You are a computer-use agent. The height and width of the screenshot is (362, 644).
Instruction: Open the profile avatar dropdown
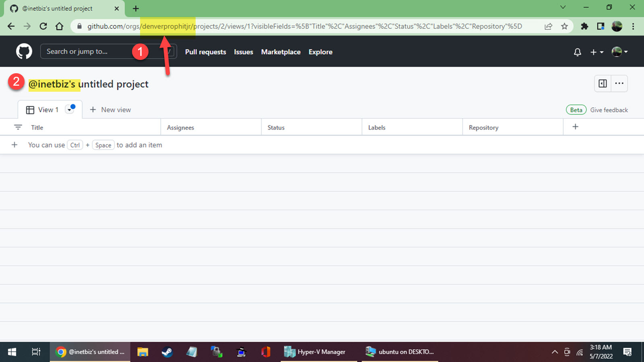click(619, 52)
